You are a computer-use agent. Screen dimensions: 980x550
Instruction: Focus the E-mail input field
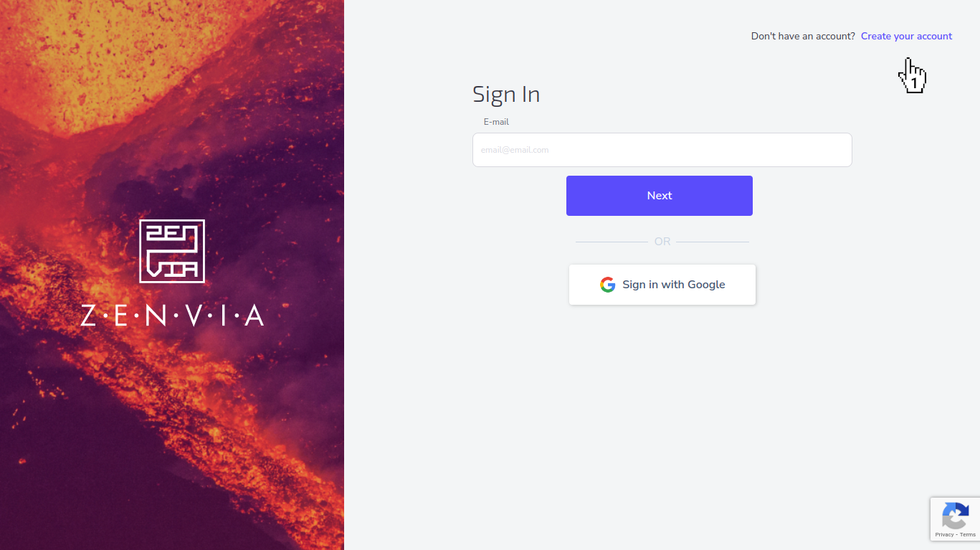point(662,150)
